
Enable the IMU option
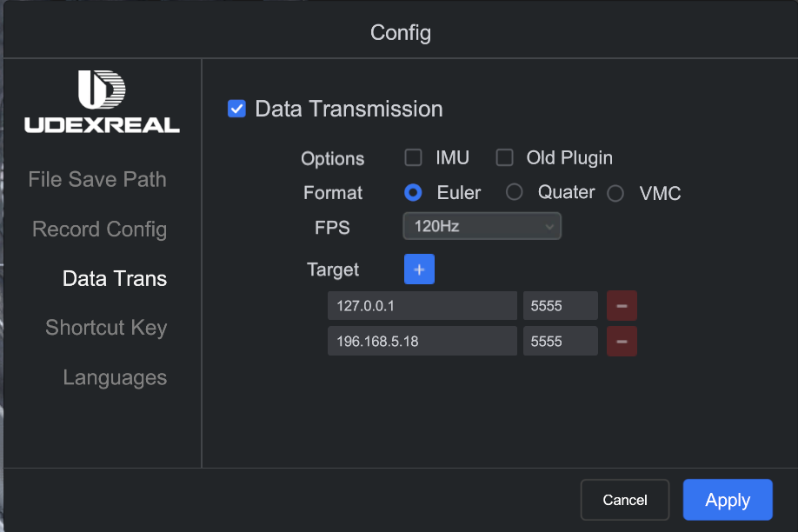414,157
